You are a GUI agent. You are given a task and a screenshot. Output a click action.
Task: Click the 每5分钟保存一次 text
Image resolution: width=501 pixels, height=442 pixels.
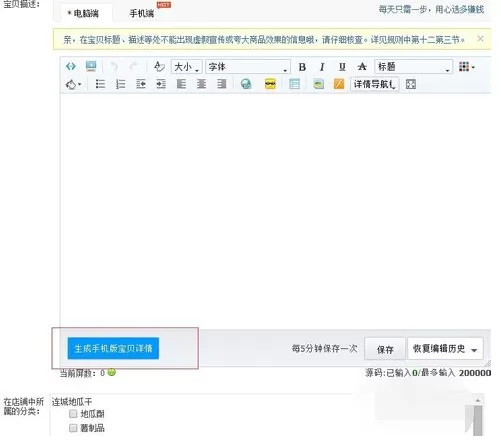324,349
